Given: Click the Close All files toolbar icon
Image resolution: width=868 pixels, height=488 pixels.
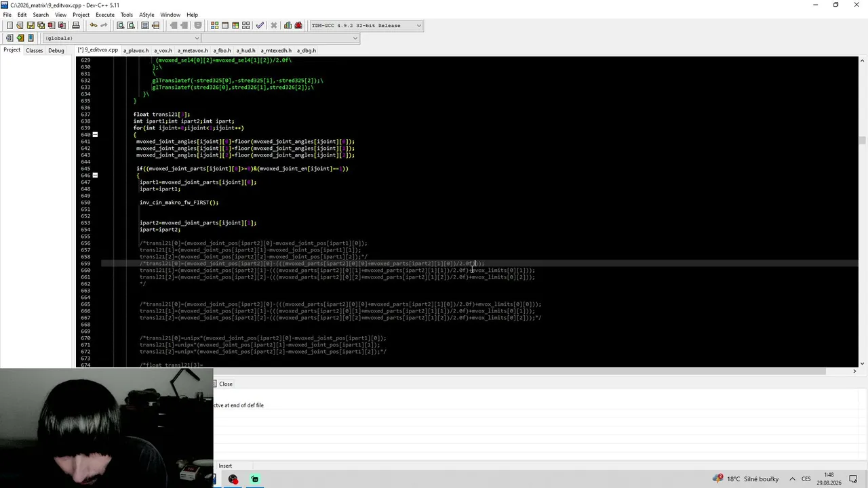Looking at the screenshot, I should (62, 25).
